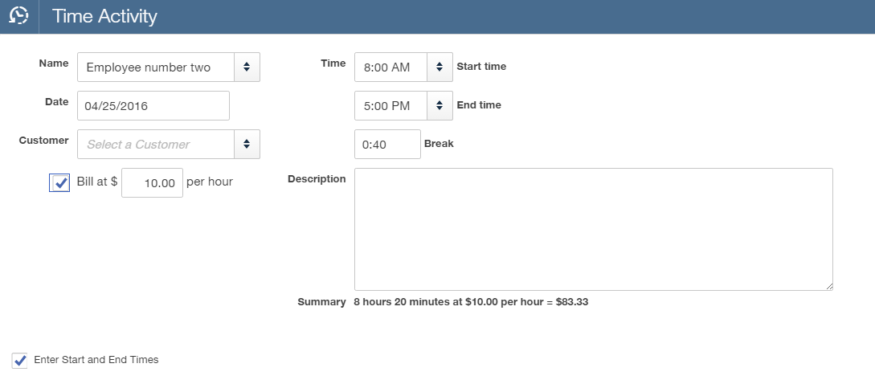
Task: Click the 10.00 hourly rate field
Action: tap(152, 182)
